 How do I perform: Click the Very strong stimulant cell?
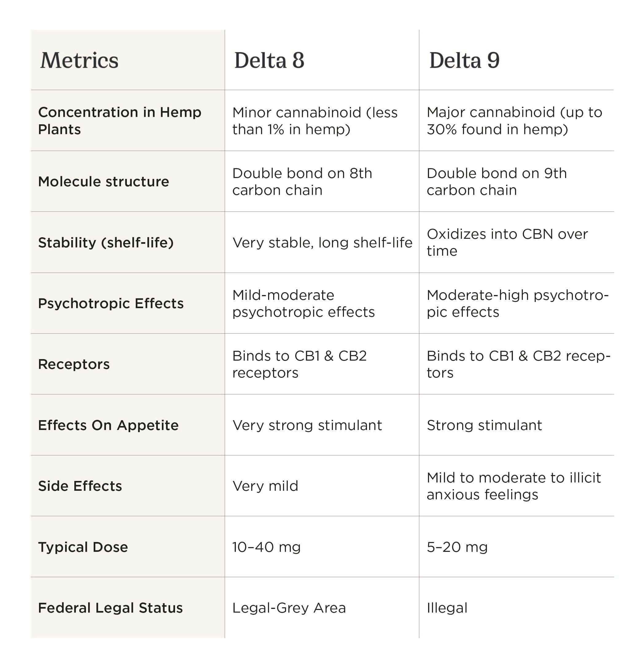(307, 425)
